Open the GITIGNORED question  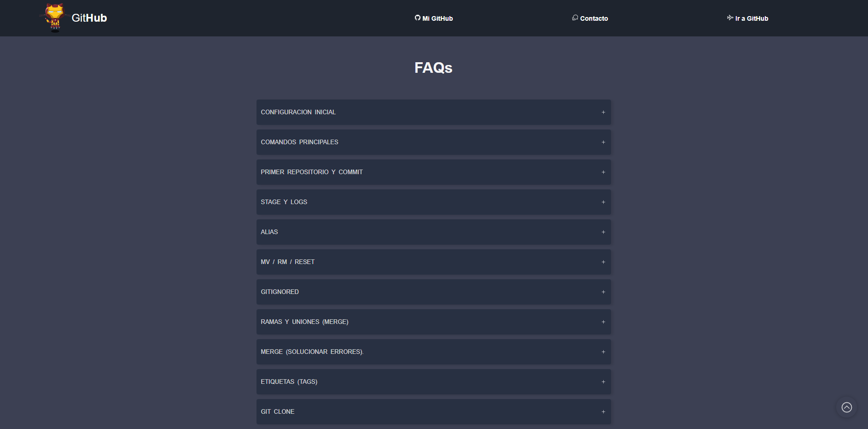pos(434,292)
